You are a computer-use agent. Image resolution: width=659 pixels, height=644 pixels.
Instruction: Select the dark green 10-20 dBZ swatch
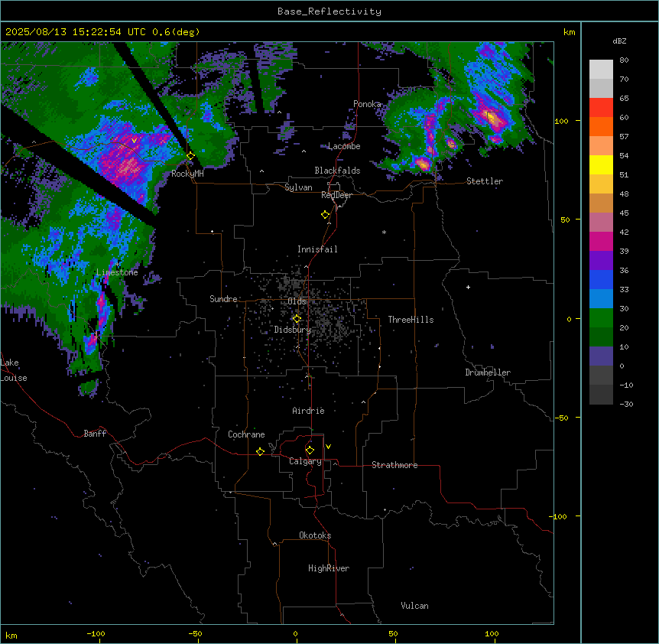[x=601, y=337]
